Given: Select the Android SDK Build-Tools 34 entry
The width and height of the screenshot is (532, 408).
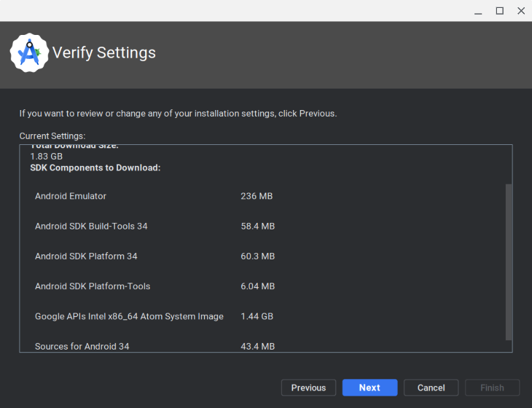Looking at the screenshot, I should tap(91, 226).
